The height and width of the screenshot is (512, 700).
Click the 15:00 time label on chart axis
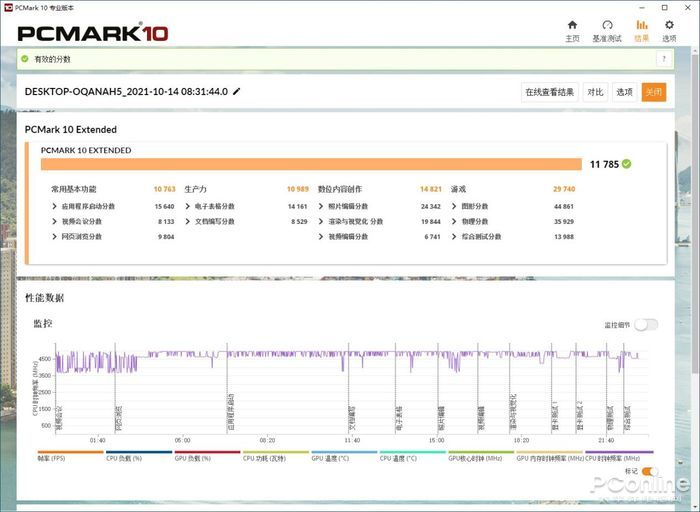point(437,441)
